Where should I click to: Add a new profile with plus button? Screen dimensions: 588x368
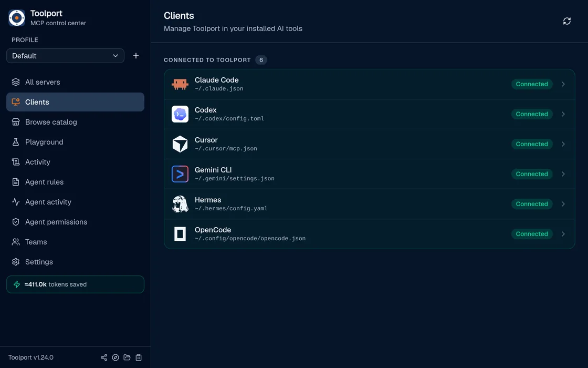point(136,56)
